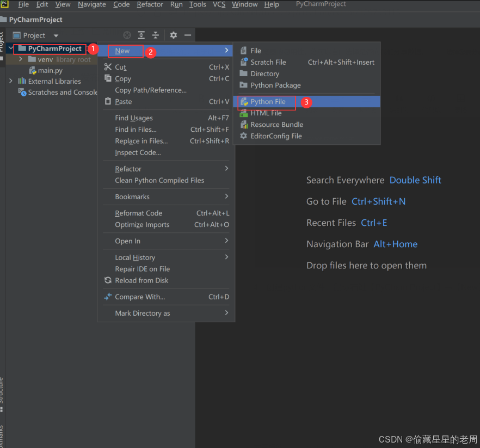Click the Collapse All icon in Project toolbar
Screen dimensions: 480x448
[x=156, y=35]
